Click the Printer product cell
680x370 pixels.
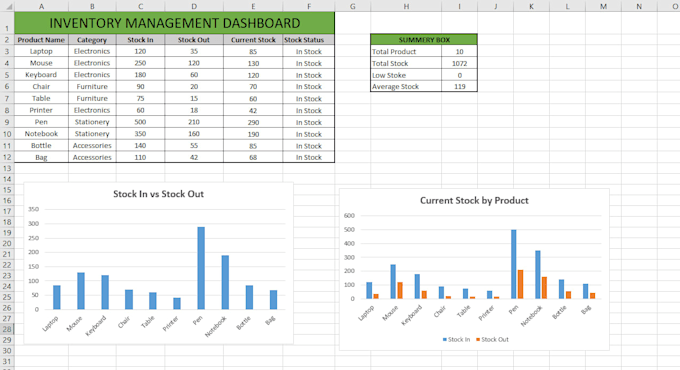coord(41,110)
